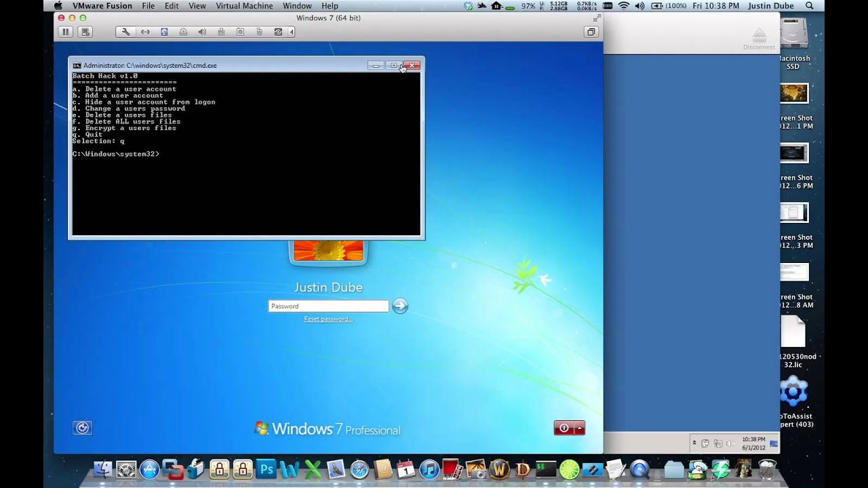Click the volume icon in the Mac menu bar
This screenshot has width=868, height=488.
[x=640, y=5]
